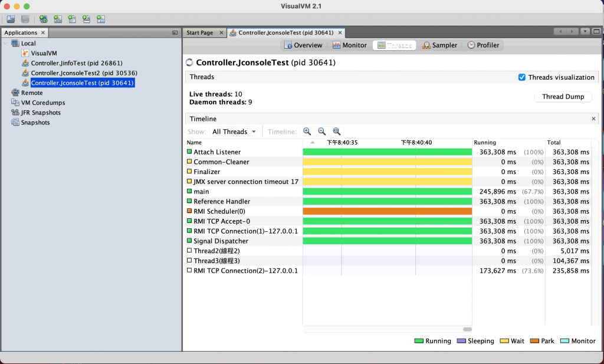Image resolution: width=604 pixels, height=364 pixels.
Task: Click the Add JFR Snapshot toolbar icon
Action: 86,19
